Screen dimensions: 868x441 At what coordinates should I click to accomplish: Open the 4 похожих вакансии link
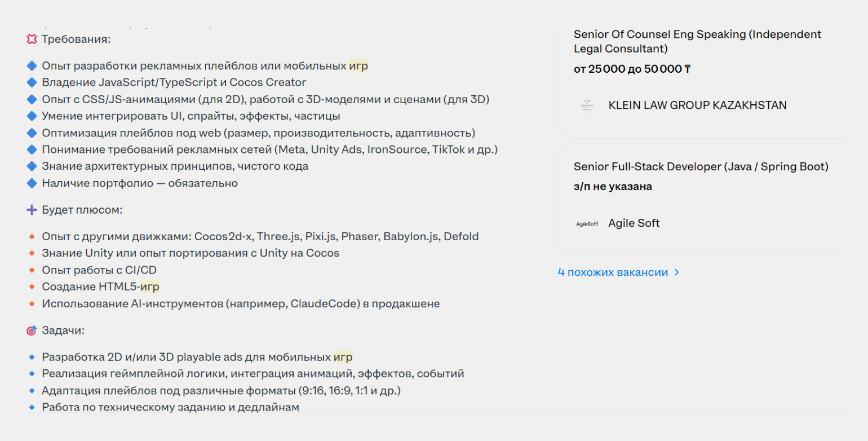pyautogui.click(x=613, y=272)
